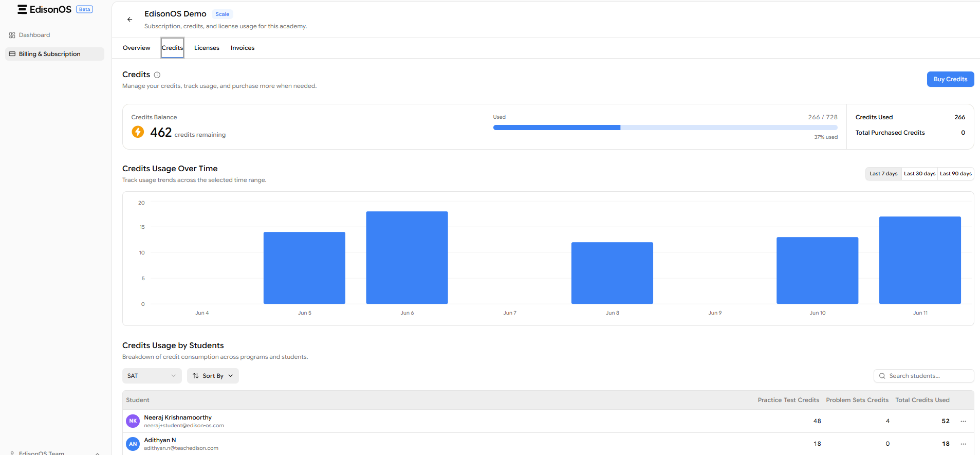The width and height of the screenshot is (980, 455).
Task: Select the Last 90 days range
Action: click(956, 174)
